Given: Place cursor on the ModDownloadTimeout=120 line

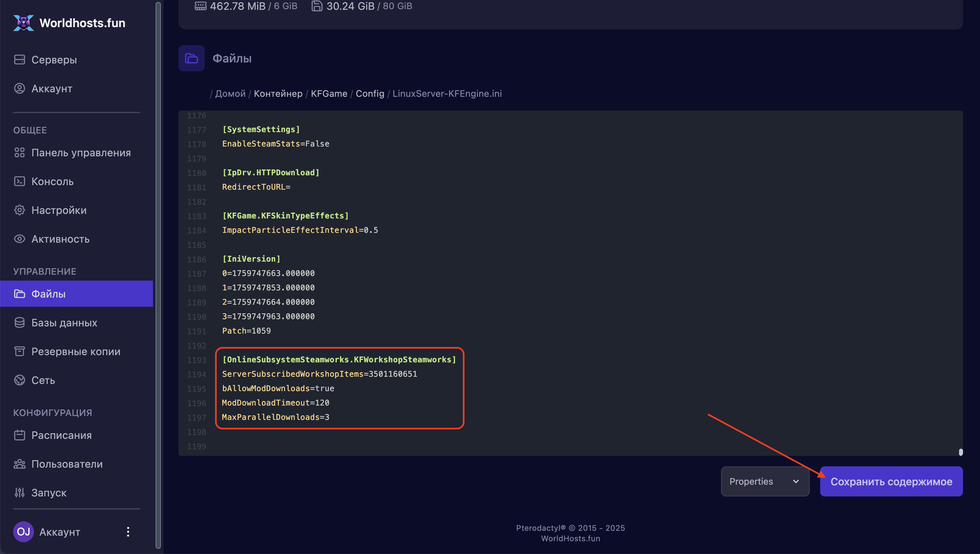Looking at the screenshot, I should tap(276, 403).
